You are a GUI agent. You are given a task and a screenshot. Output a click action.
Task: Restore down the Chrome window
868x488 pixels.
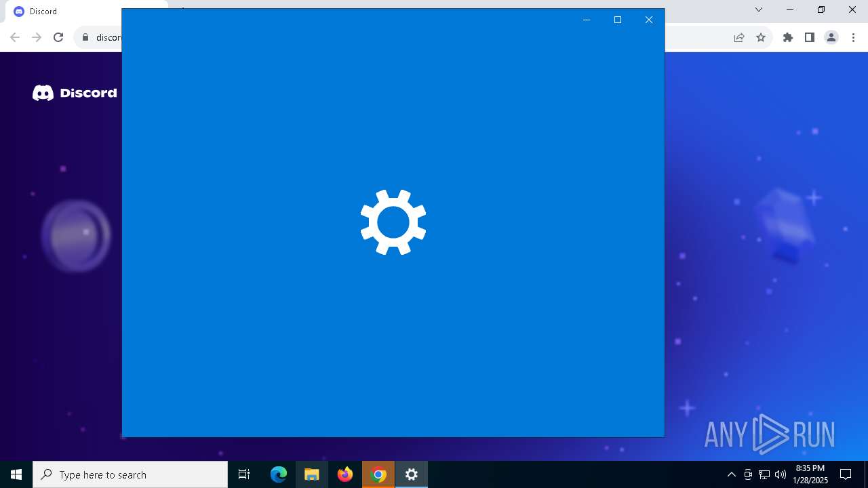(x=821, y=9)
